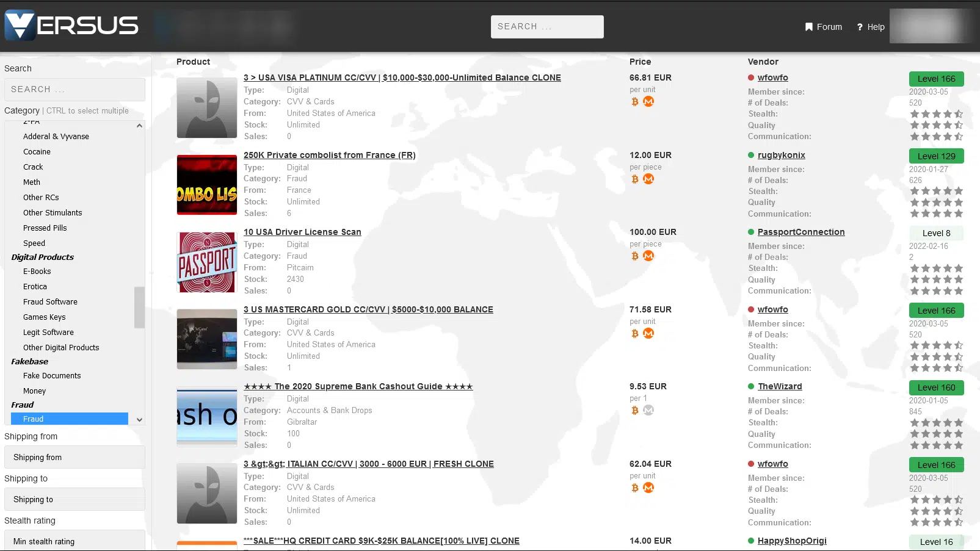Open the Min stealth rating dropdown
The image size is (980, 551).
[74, 541]
